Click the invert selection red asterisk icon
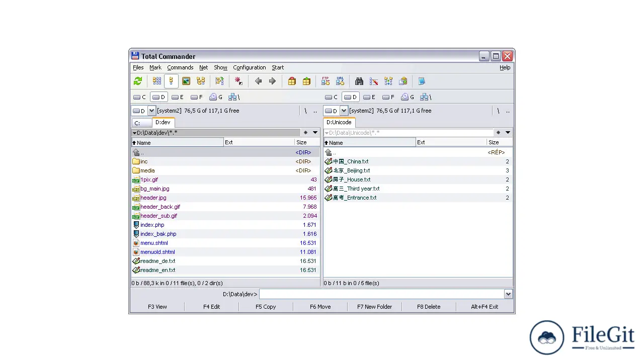This screenshot has width=644, height=362. pyautogui.click(x=238, y=81)
